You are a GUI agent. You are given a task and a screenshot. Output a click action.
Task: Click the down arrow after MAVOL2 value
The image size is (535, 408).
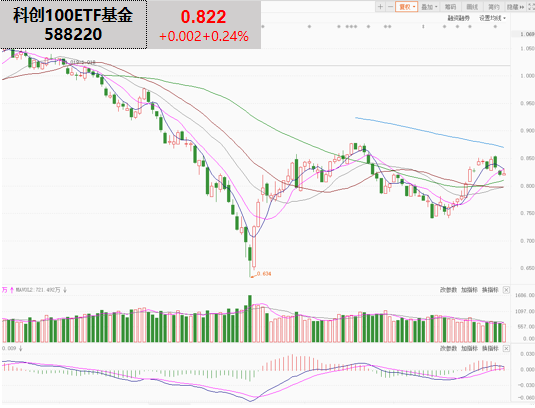(64, 290)
